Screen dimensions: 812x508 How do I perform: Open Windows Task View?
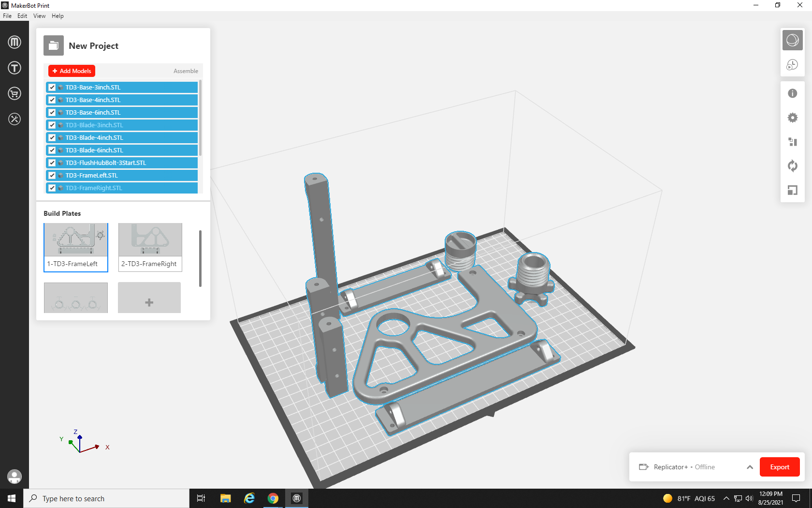pyautogui.click(x=201, y=498)
